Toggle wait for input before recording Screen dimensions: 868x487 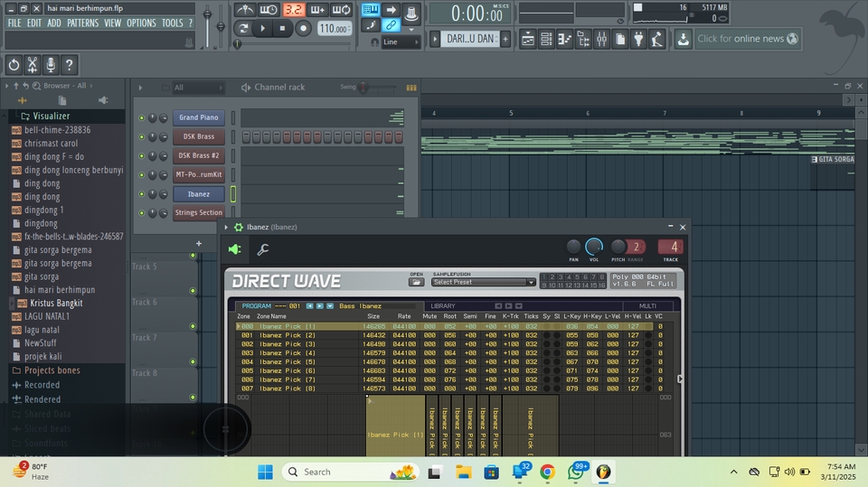click(x=269, y=10)
